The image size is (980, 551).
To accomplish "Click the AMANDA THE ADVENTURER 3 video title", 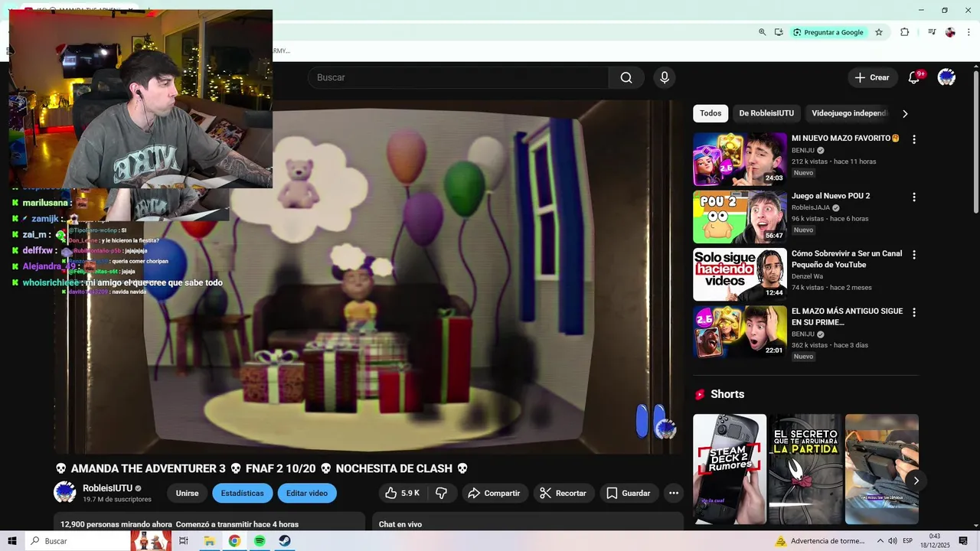I will pyautogui.click(x=262, y=468).
